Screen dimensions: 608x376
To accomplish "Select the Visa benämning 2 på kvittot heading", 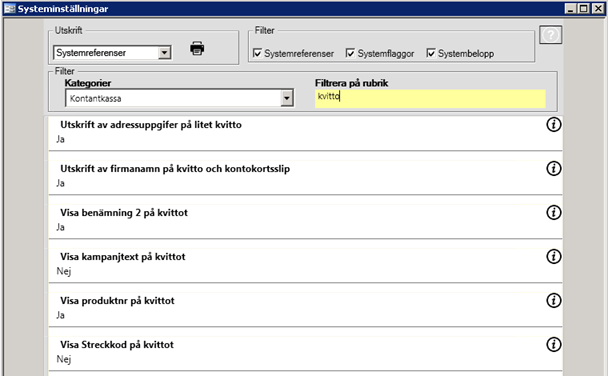I will (124, 213).
